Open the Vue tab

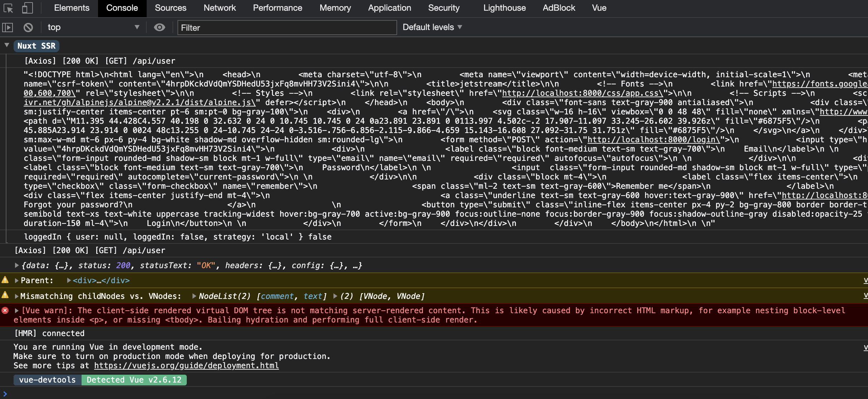point(599,8)
